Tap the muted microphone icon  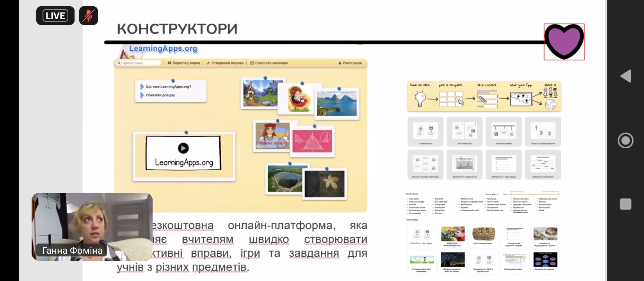point(89,16)
